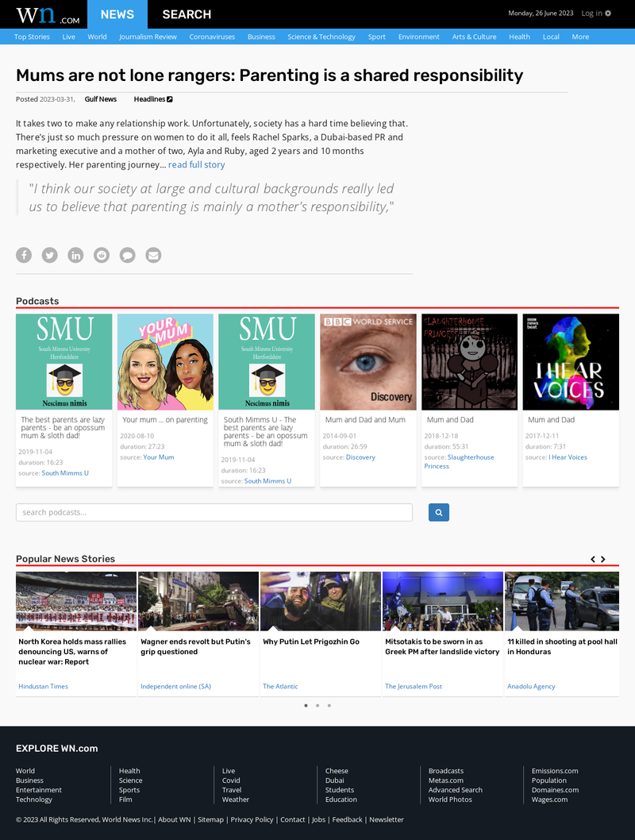This screenshot has height=840, width=635.
Task: Open Live section in navigation bar
Action: point(68,37)
